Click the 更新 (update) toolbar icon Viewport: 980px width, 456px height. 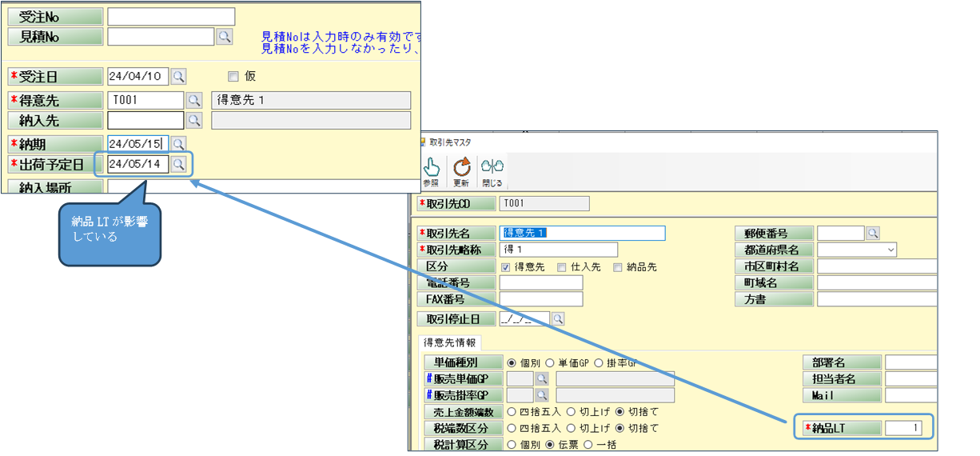tap(461, 170)
